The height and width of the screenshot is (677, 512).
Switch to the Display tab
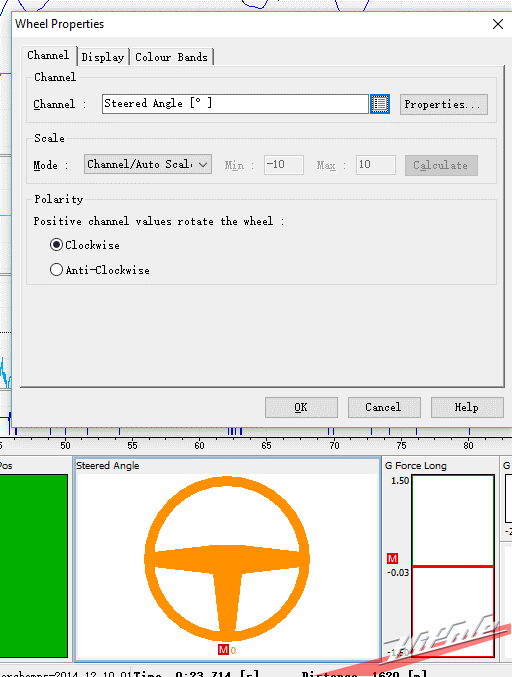click(103, 57)
